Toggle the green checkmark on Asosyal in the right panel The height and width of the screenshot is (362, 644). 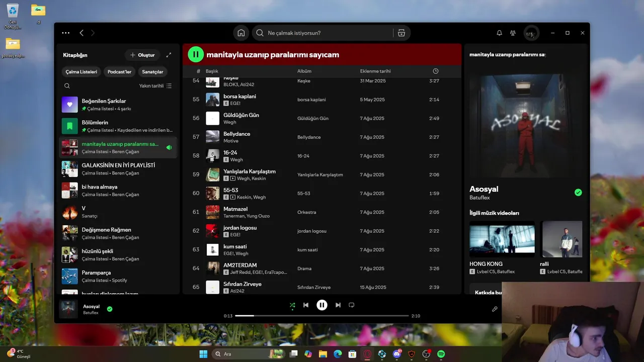[578, 192]
